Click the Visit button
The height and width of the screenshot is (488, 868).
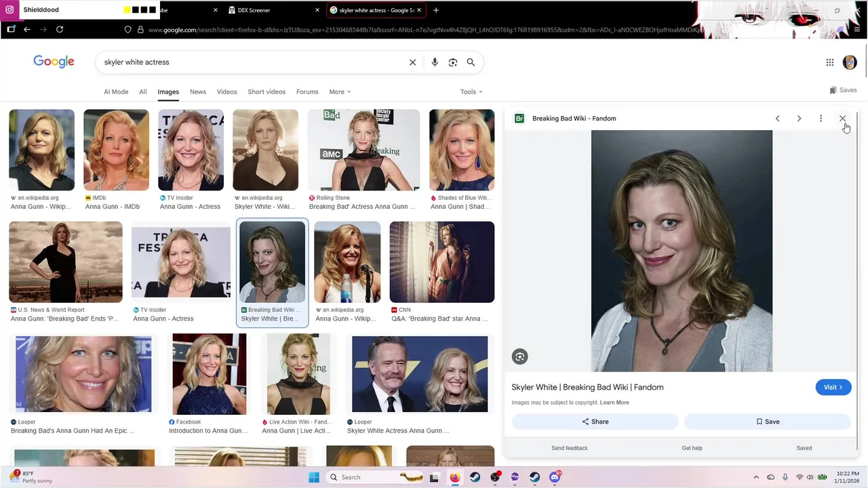coord(833,388)
